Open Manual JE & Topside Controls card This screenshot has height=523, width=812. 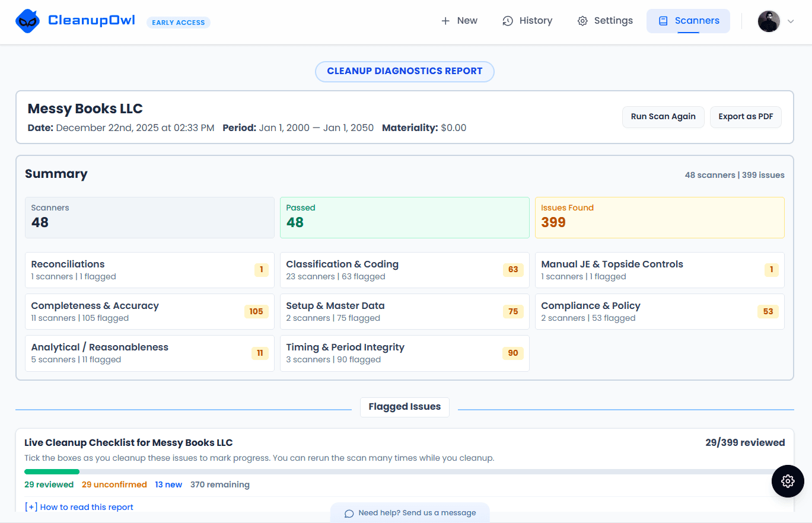tap(660, 270)
